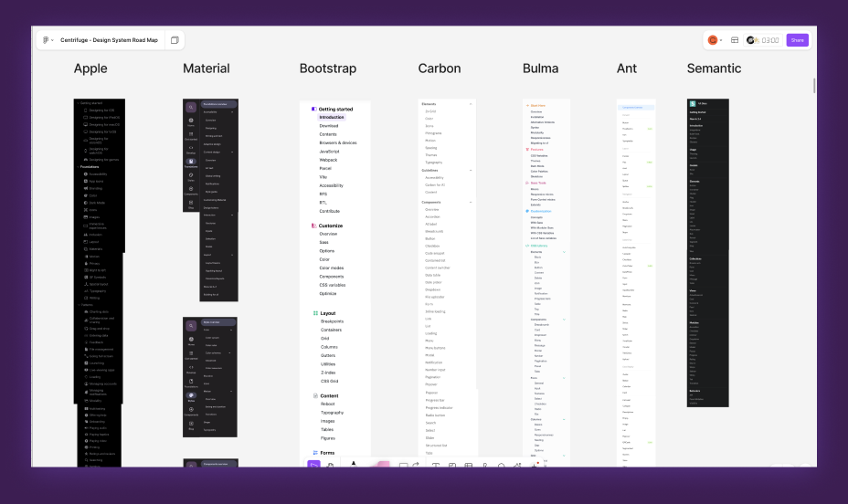
Task: Open the pages panel icon
Action: 175,40
